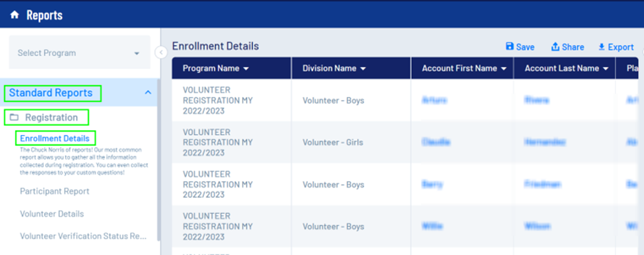Open Program Name column sort arrow
This screenshot has width=644, height=255.
[x=246, y=69]
